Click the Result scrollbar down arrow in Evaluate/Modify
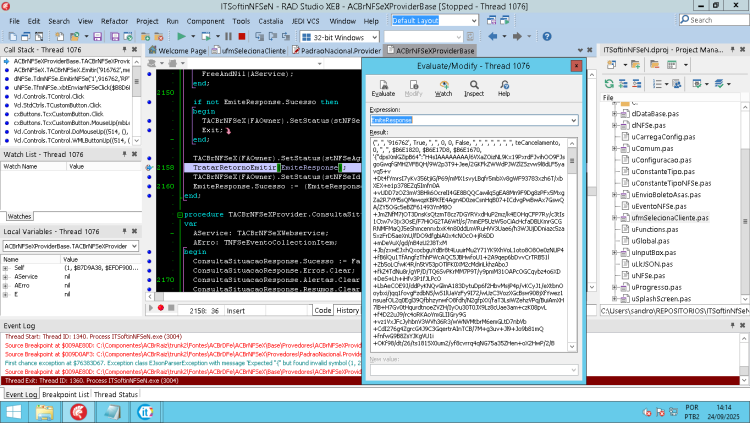Image resolution: width=750 pixels, height=423 pixels. coord(572,346)
